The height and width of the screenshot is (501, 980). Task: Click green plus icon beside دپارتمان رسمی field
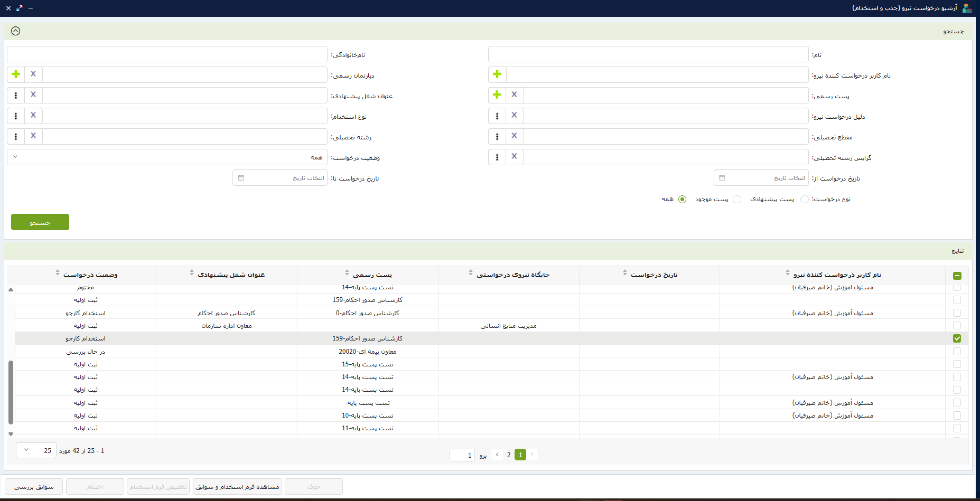click(16, 74)
